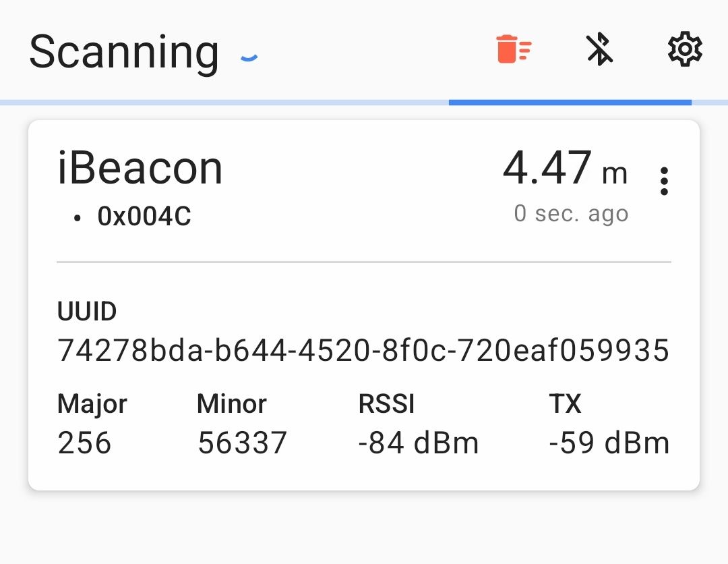Screen dimensions: 728x564
Task: Tap the -84 dBm RSSI value
Action: [419, 443]
